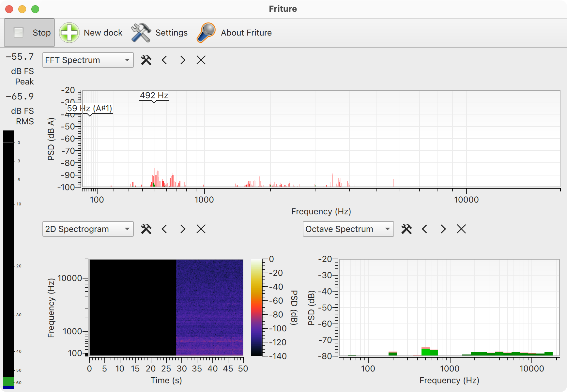Click the About Friture toolbar label
Viewport: 567px width, 392px height.
(246, 33)
